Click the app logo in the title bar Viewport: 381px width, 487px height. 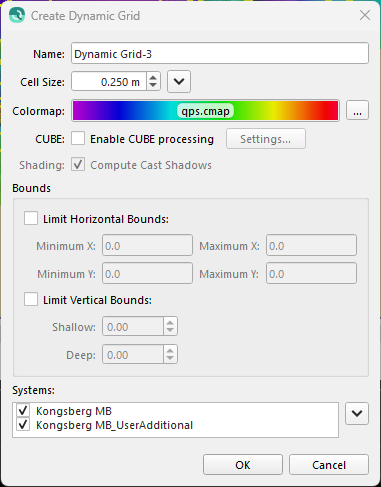tap(17, 15)
